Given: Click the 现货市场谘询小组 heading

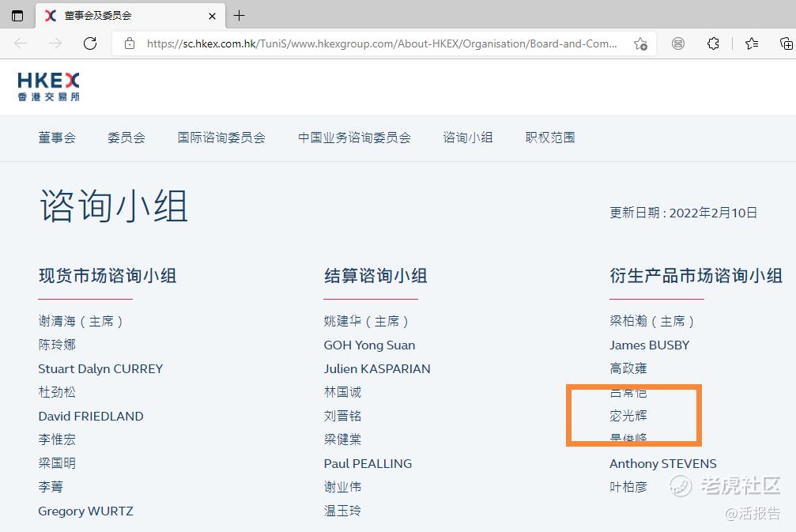Looking at the screenshot, I should pyautogui.click(x=108, y=276).
